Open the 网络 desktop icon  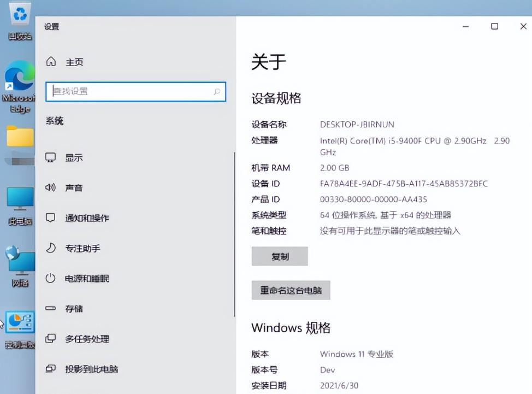(20, 266)
